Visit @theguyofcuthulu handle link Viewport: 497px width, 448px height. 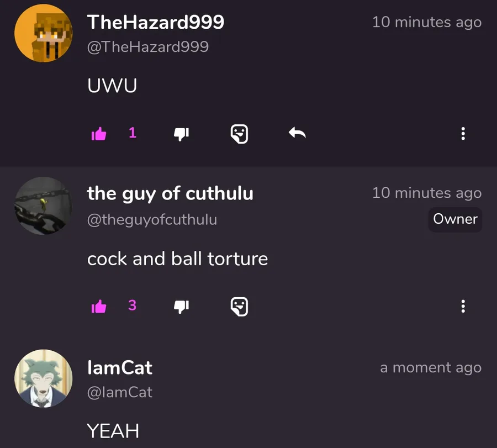pos(152,220)
